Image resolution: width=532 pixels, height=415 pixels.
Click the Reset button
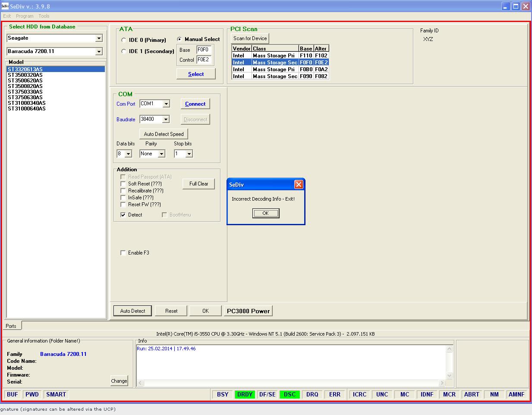point(171,311)
